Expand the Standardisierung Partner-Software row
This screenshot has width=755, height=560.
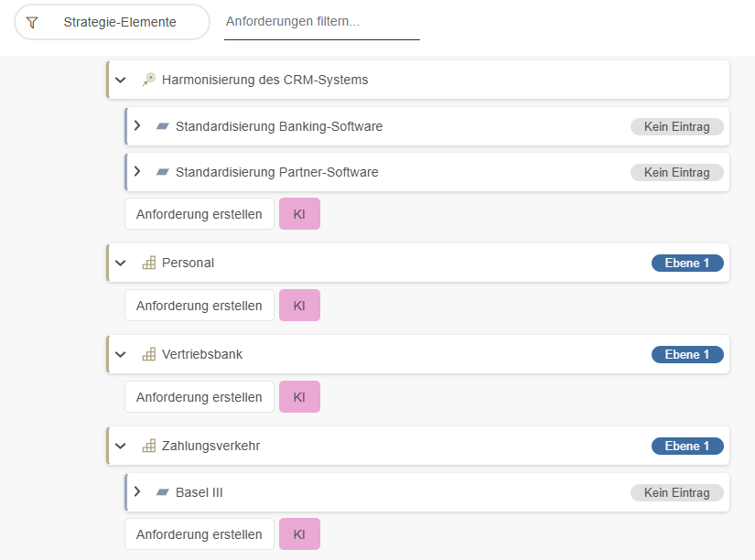point(137,172)
